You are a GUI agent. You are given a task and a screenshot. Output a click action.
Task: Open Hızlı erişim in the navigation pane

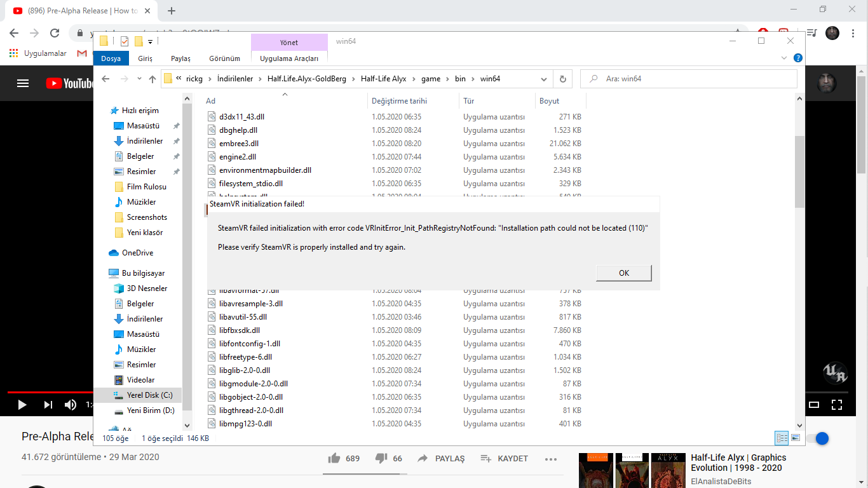tap(140, 111)
